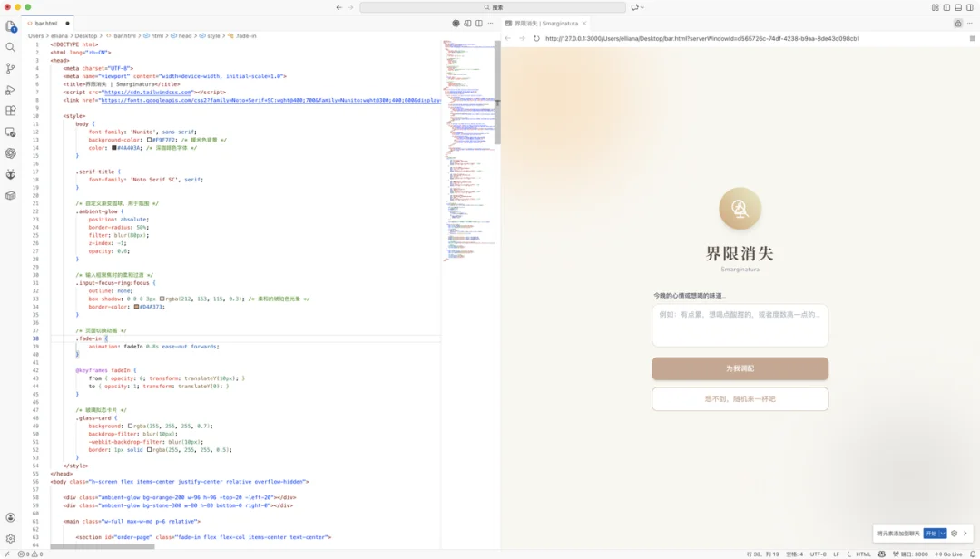Open the Manage settings gear at sidebar bottom
This screenshot has height=559, width=980.
tap(10, 538)
